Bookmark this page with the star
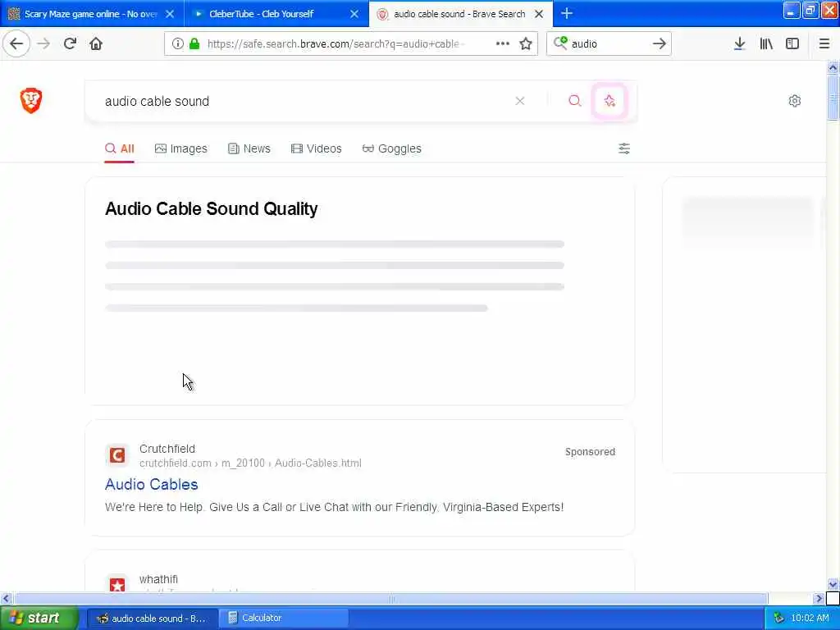This screenshot has width=840, height=630. [x=526, y=43]
